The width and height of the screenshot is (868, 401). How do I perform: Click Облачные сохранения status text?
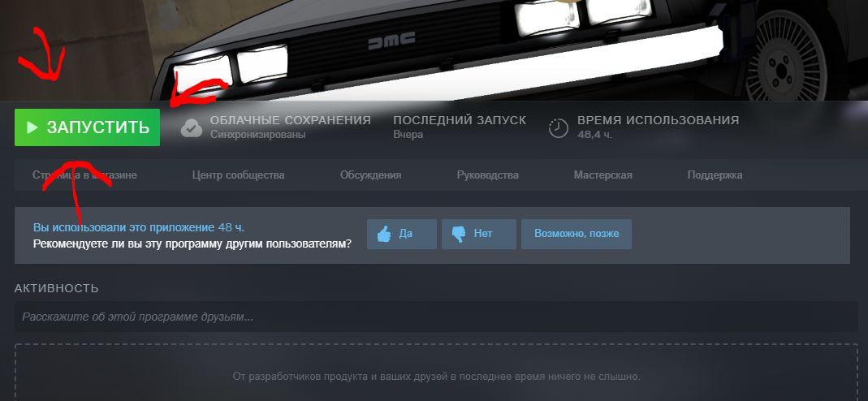coord(291,127)
